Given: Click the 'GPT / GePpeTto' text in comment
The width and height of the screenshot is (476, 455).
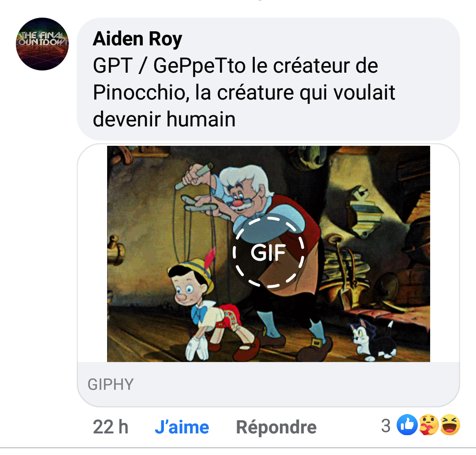Looking at the screenshot, I should point(169,66).
